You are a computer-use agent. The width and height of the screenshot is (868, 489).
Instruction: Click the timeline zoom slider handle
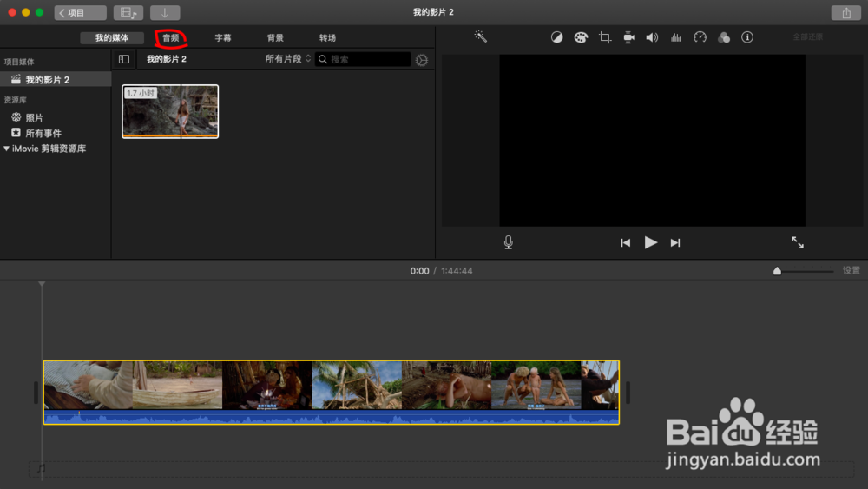[x=777, y=271]
